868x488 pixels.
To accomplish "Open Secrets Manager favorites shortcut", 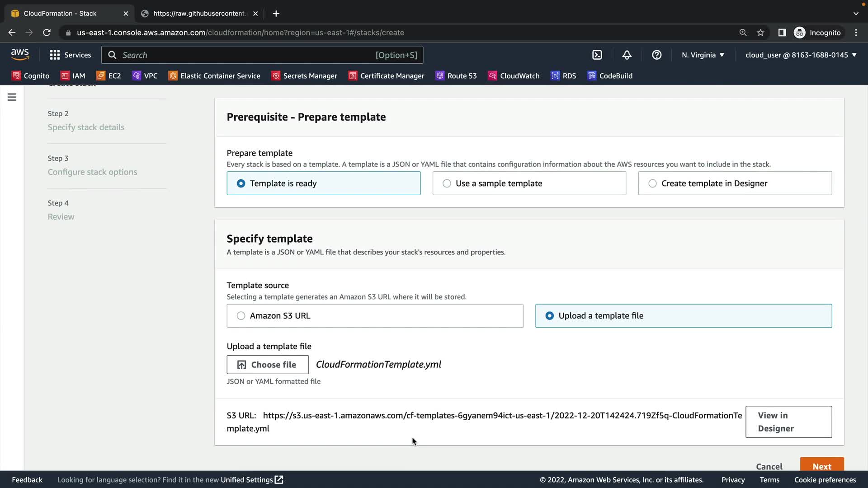I will tap(304, 76).
